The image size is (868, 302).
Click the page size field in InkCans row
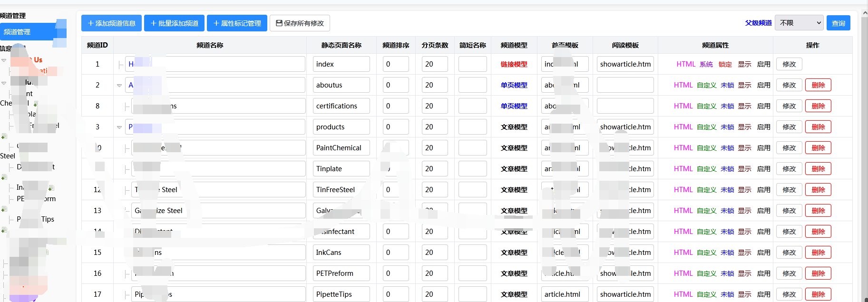click(x=435, y=253)
